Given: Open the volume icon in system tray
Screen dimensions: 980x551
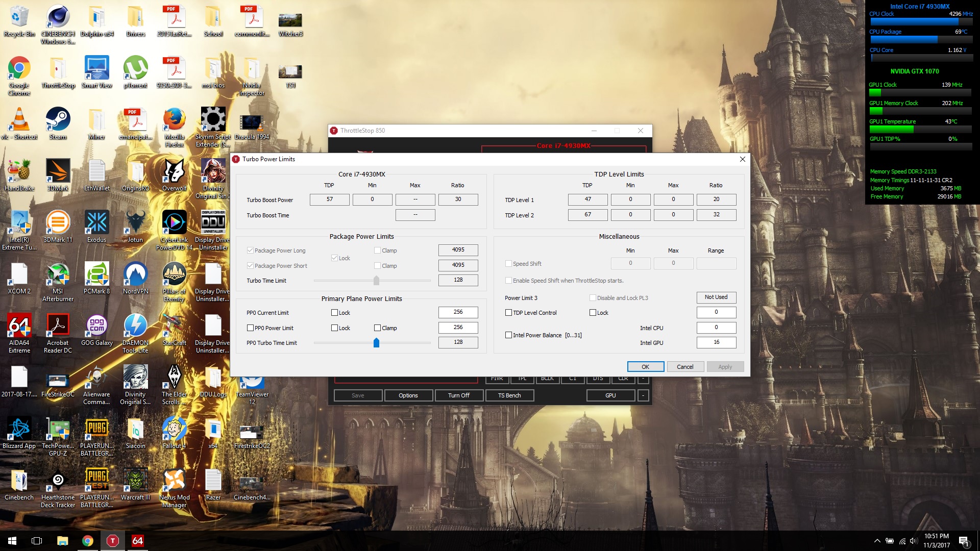Looking at the screenshot, I should (x=913, y=541).
